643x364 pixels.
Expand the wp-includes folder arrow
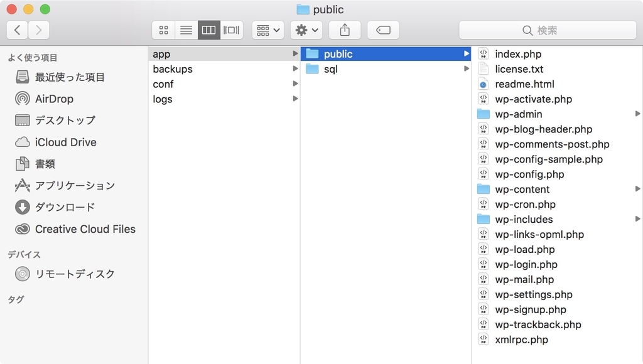[x=637, y=219]
